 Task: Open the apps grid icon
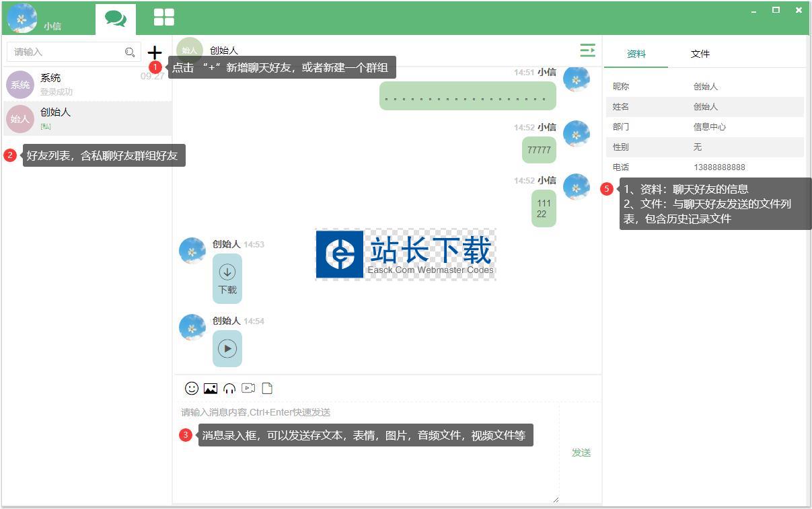pos(163,17)
